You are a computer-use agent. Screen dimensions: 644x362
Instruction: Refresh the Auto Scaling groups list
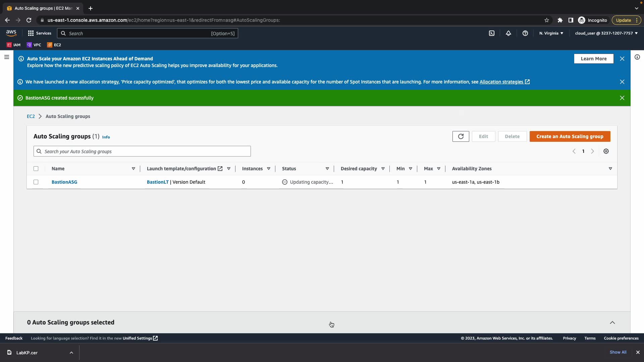[461, 136]
